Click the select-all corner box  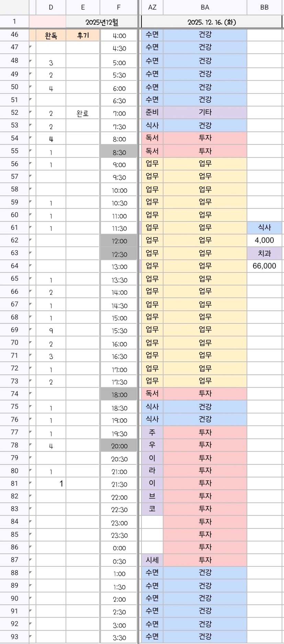tap(14, 7)
